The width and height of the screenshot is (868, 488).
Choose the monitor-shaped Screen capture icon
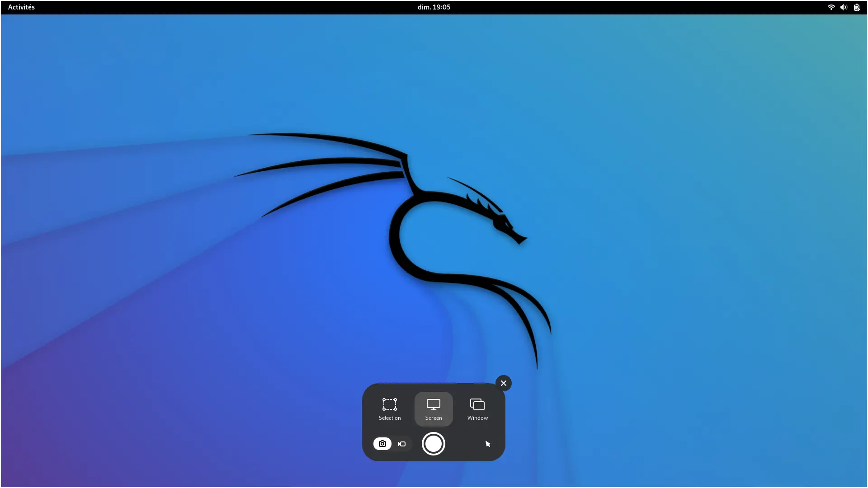433,404
